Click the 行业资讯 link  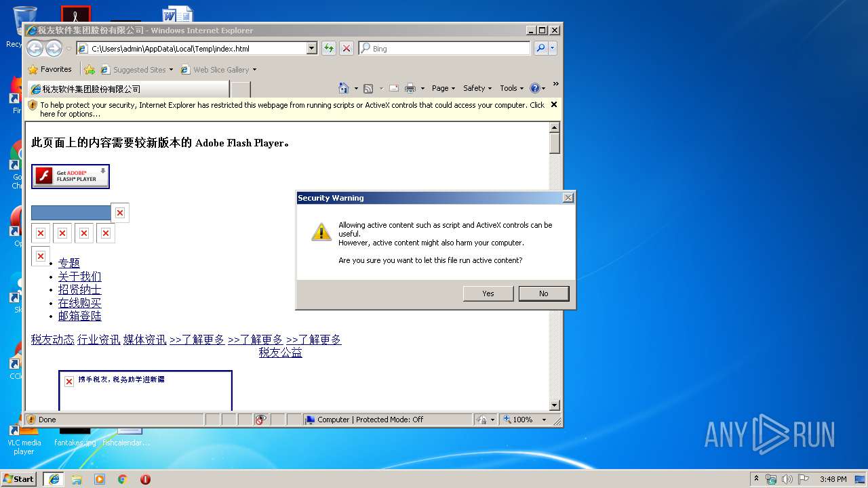pos(99,340)
